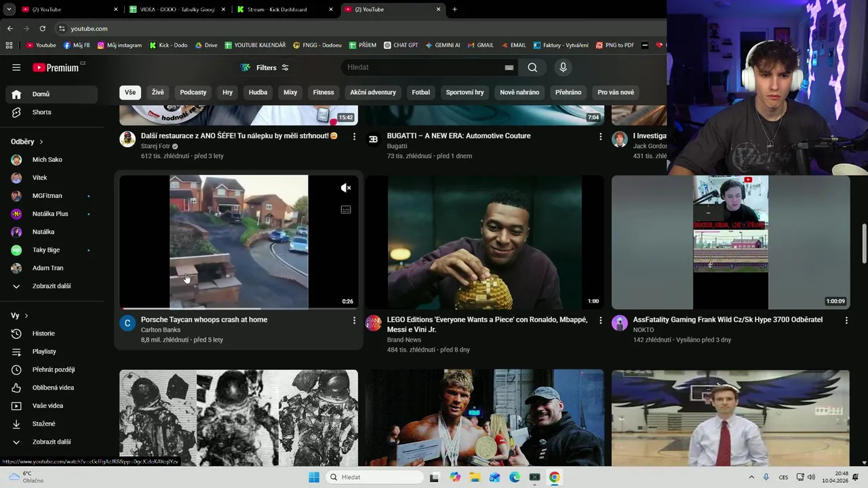Open Brand-News channel avatar

(x=374, y=323)
